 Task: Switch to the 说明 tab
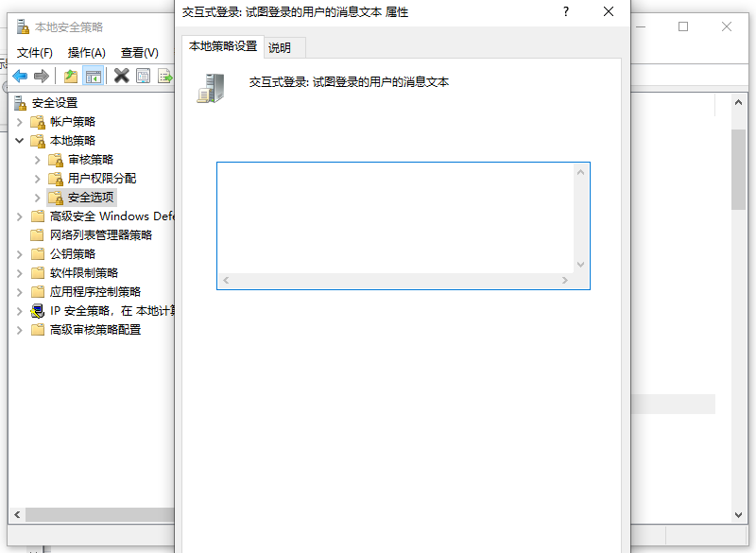click(x=280, y=47)
